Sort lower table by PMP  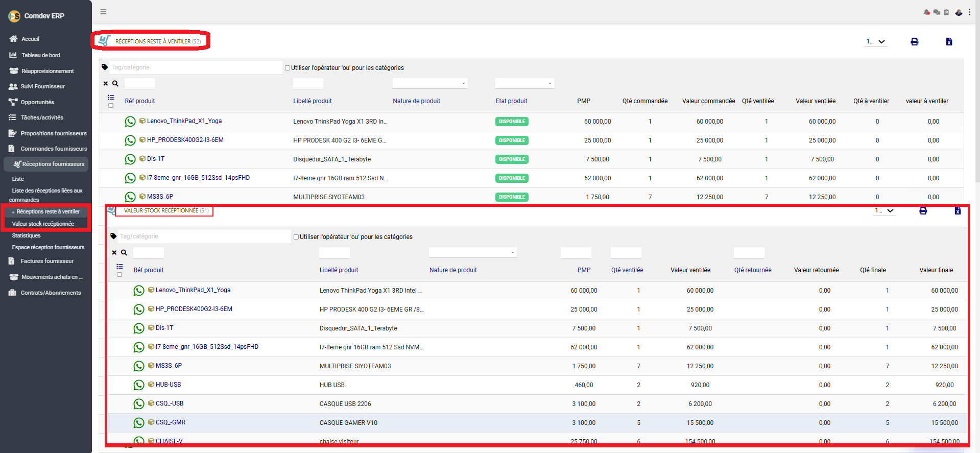click(x=584, y=270)
